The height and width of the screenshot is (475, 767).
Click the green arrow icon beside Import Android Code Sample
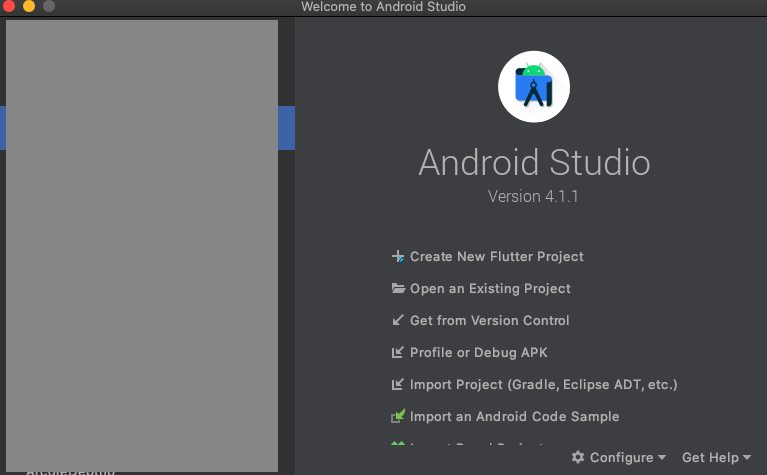[x=398, y=416]
